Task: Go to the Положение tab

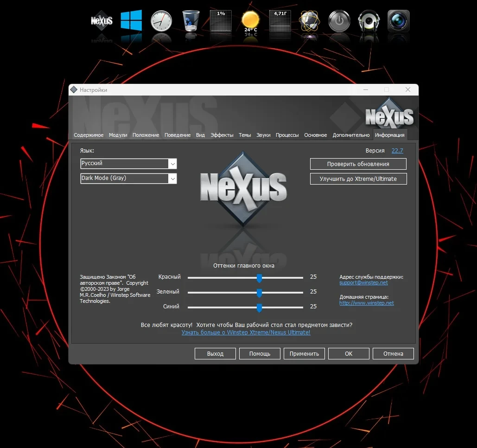Action: click(x=146, y=135)
